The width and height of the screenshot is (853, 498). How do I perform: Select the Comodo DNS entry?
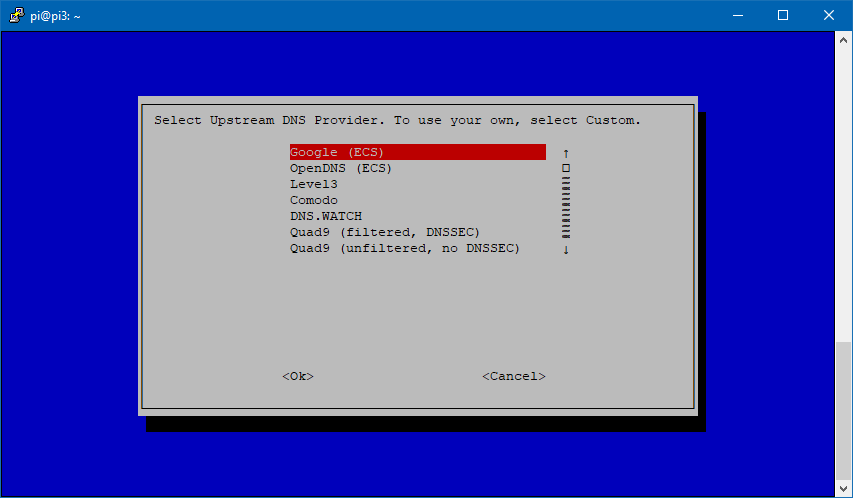314,200
